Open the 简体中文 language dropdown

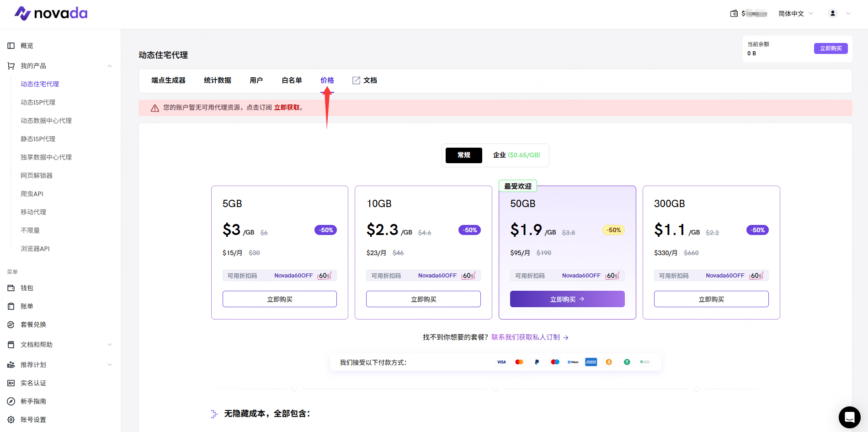point(795,14)
